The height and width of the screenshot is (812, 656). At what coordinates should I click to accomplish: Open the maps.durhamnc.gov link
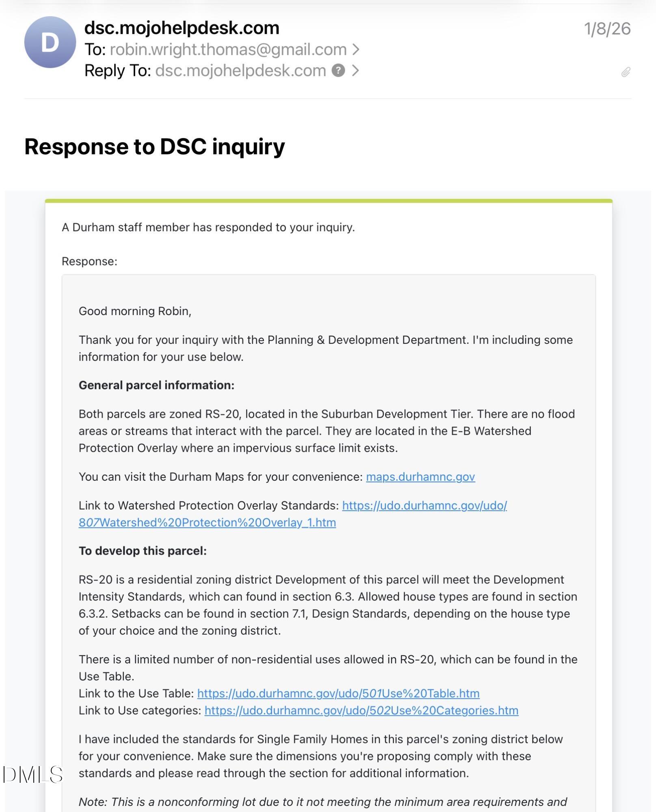(420, 477)
